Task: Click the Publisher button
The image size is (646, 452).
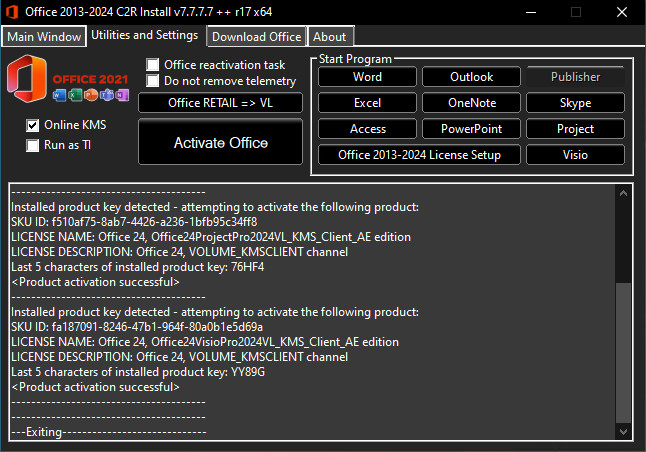Action: click(x=576, y=77)
